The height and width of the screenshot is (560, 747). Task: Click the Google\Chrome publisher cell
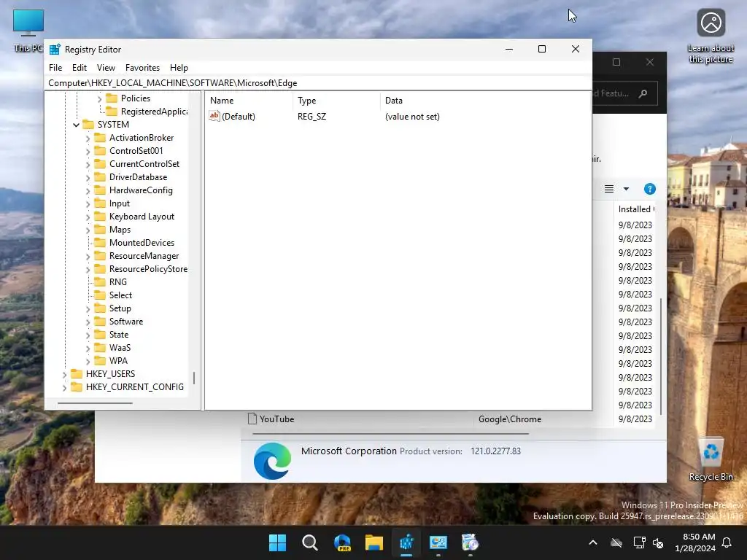510,419
